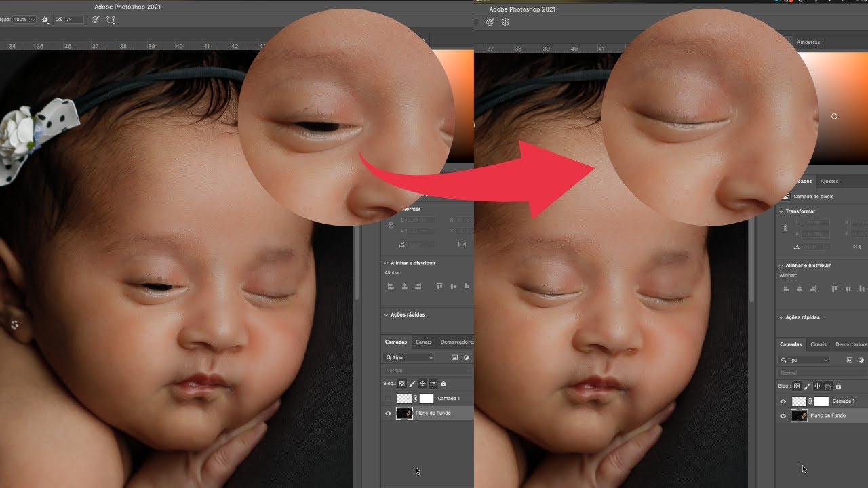The width and height of the screenshot is (868, 488).
Task: Align horizontal centers in right window Alinhar section
Action: pyautogui.click(x=800, y=289)
